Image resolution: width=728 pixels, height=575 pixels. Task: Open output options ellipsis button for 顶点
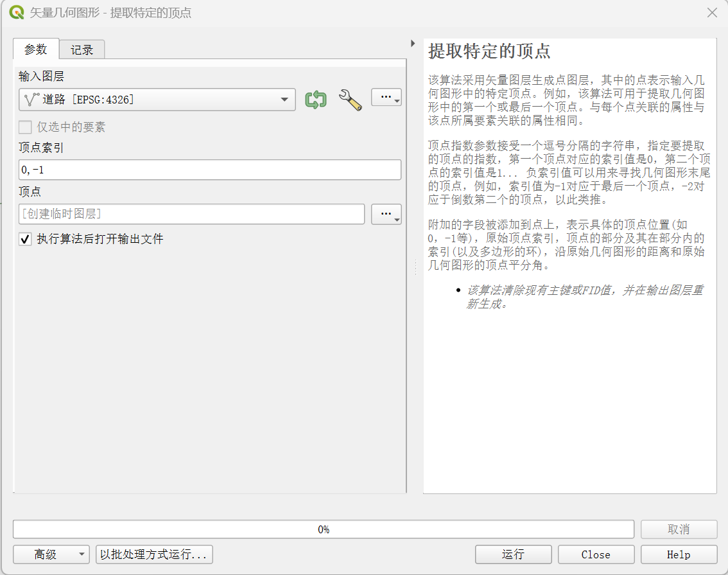386,214
